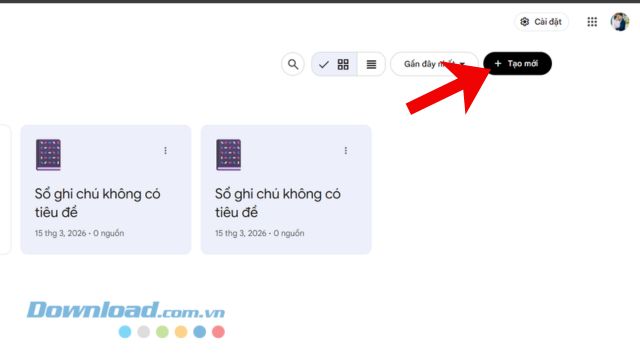Switch to grid view
The width and height of the screenshot is (640, 360).
coord(334,64)
